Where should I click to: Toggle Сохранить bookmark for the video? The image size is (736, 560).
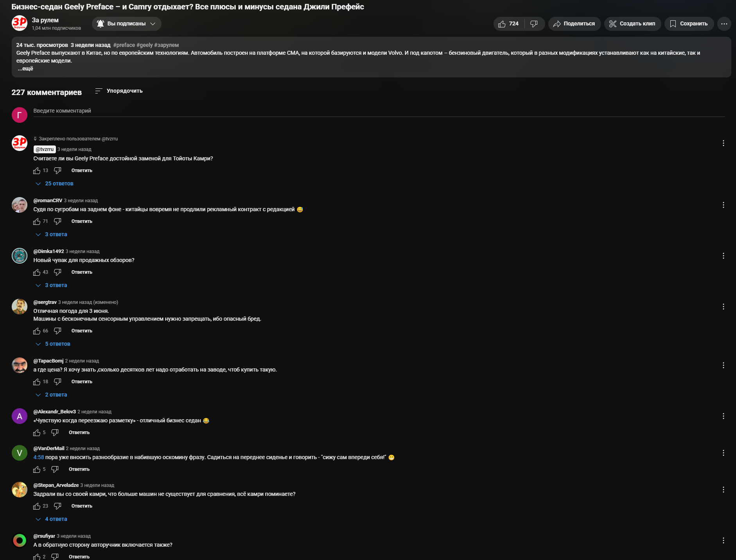[689, 24]
